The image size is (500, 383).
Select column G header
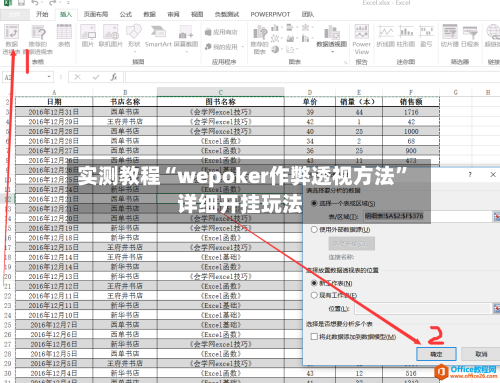click(x=456, y=92)
